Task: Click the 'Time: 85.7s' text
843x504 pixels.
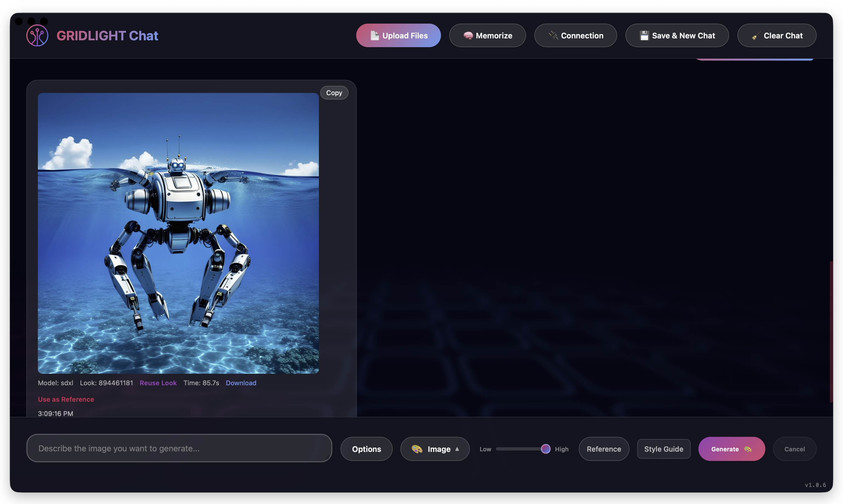Action: coord(201,383)
